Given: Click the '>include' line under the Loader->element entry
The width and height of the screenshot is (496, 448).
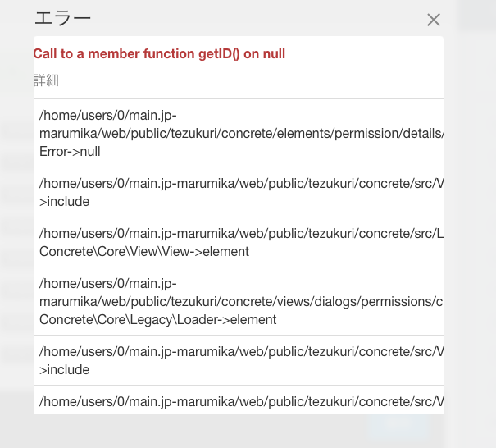Looking at the screenshot, I should [x=64, y=370].
